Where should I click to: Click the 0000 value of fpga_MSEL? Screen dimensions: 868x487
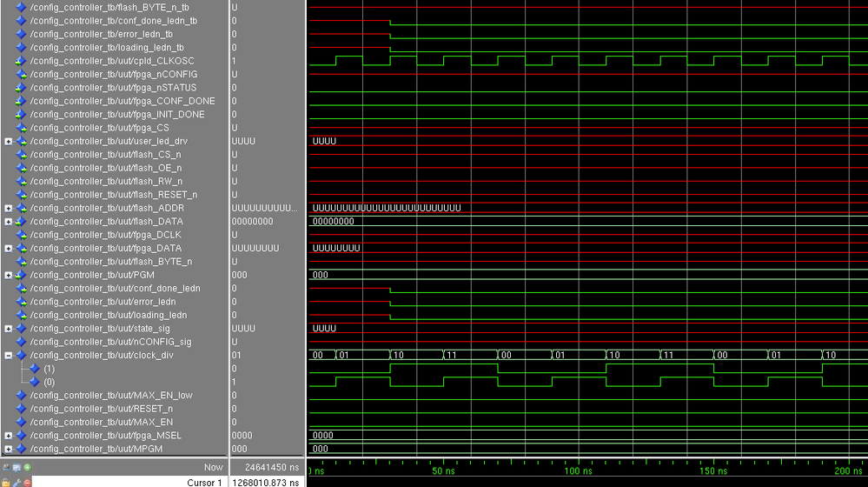242,436
